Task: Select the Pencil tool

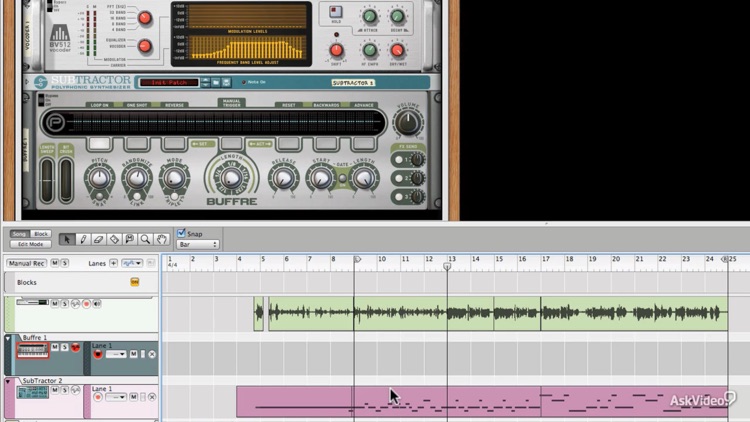Action: click(83, 239)
